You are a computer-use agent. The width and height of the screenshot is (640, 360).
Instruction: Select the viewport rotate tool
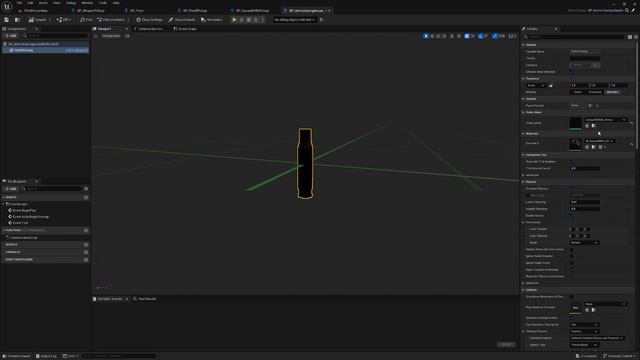[438, 36]
